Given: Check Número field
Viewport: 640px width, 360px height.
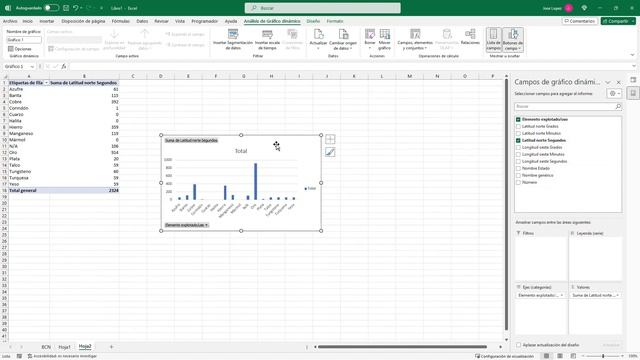Looking at the screenshot, I should 518,182.
